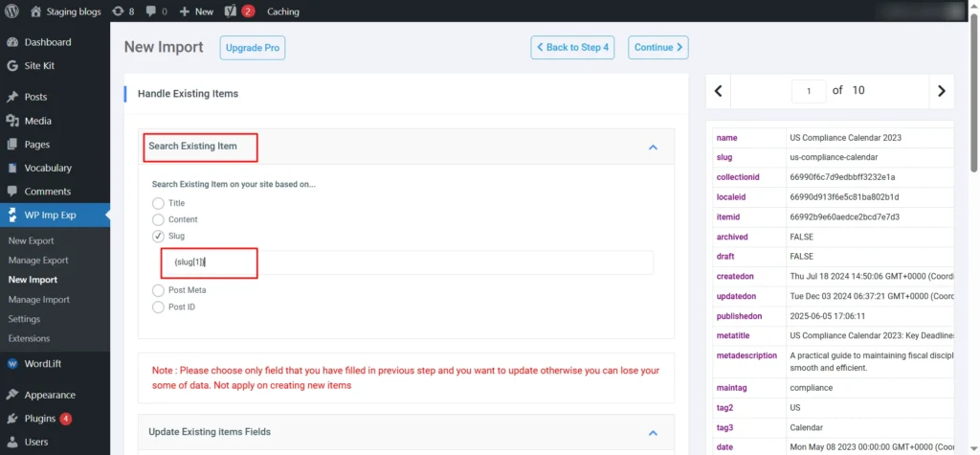Choose the Post Meta radio option
980x455 pixels.
click(x=158, y=290)
